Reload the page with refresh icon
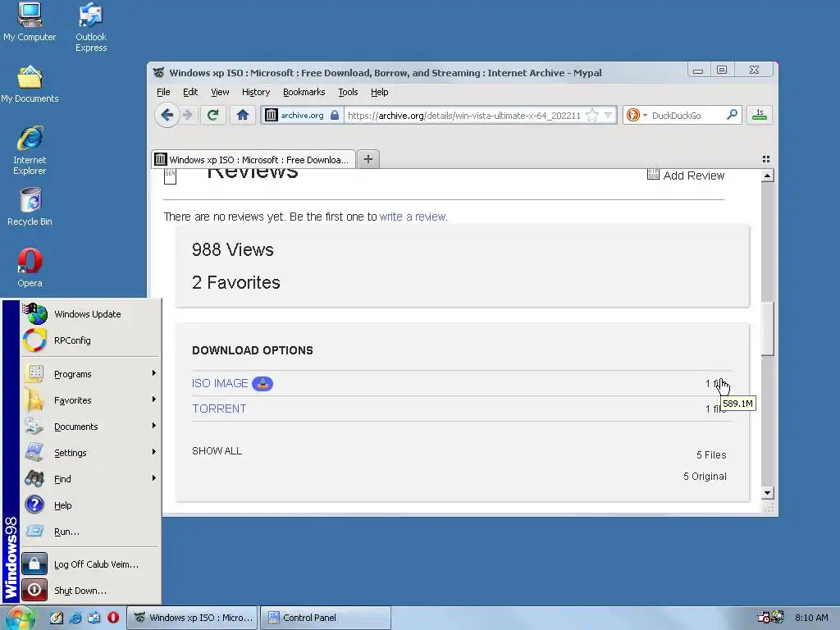Viewport: 840px width, 630px height. pos(212,115)
